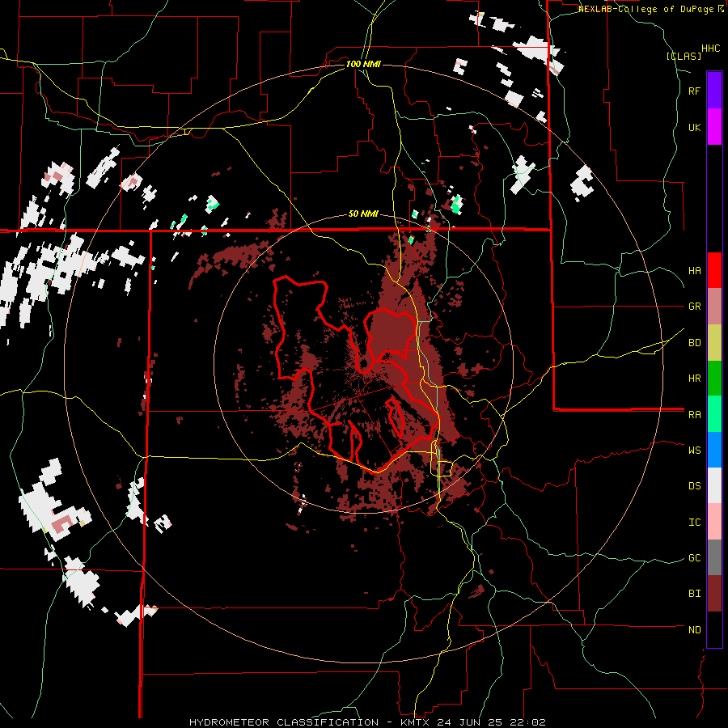Screen dimensions: 728x728
Task: Select the GC gray legend swatch
Action: tap(714, 557)
